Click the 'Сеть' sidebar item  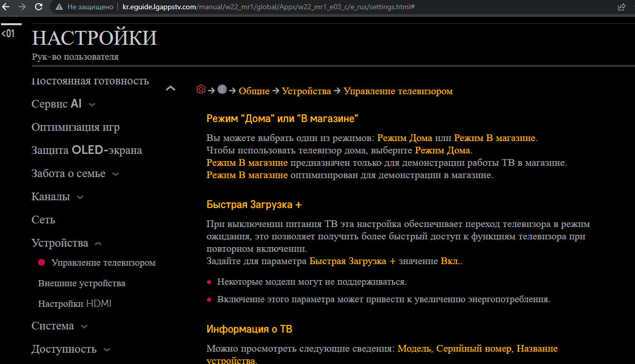point(43,220)
